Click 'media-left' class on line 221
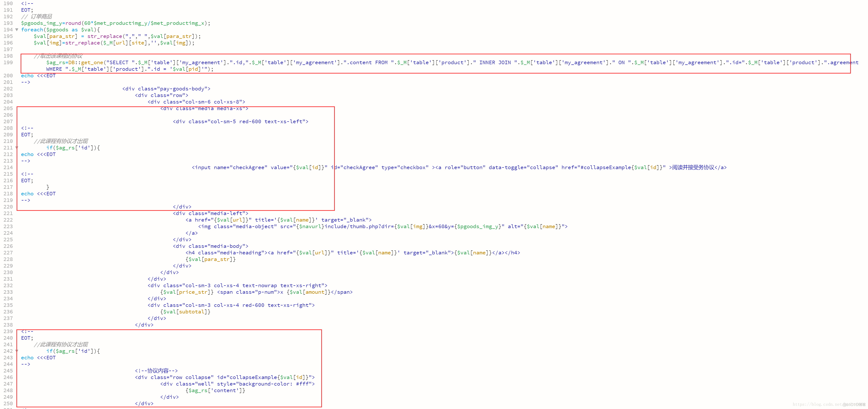 click(x=226, y=213)
